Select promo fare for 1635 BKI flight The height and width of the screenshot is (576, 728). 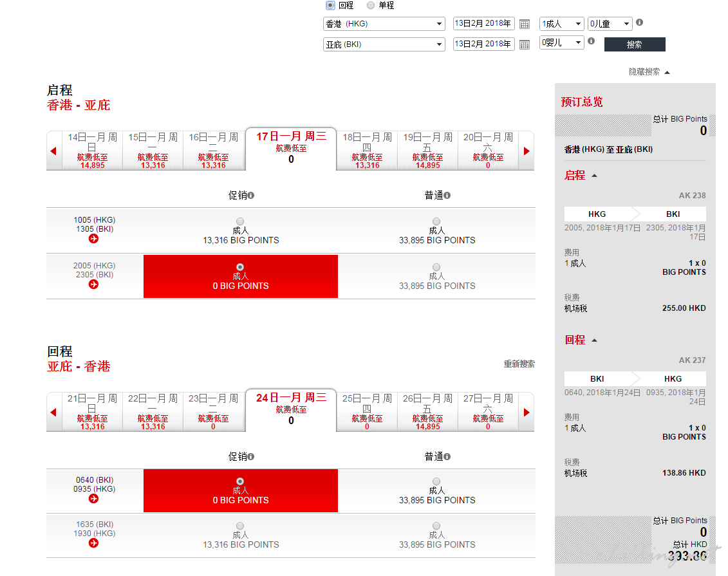tap(240, 526)
